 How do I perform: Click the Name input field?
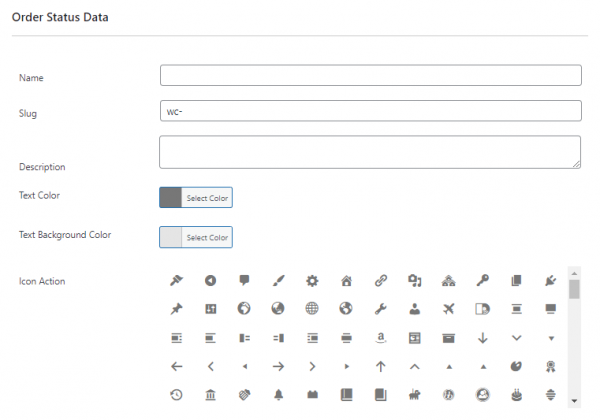coord(370,76)
